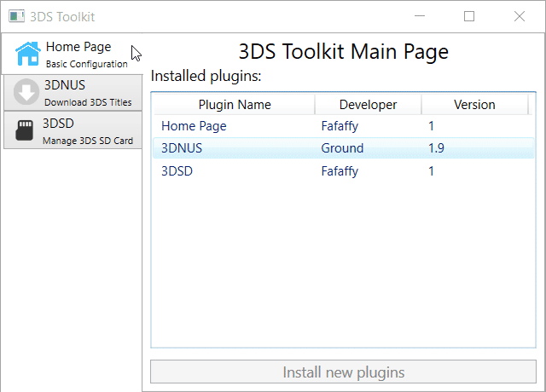Minimize the 3DS Toolkit window
The height and width of the screenshot is (392, 546).
coord(420,16)
